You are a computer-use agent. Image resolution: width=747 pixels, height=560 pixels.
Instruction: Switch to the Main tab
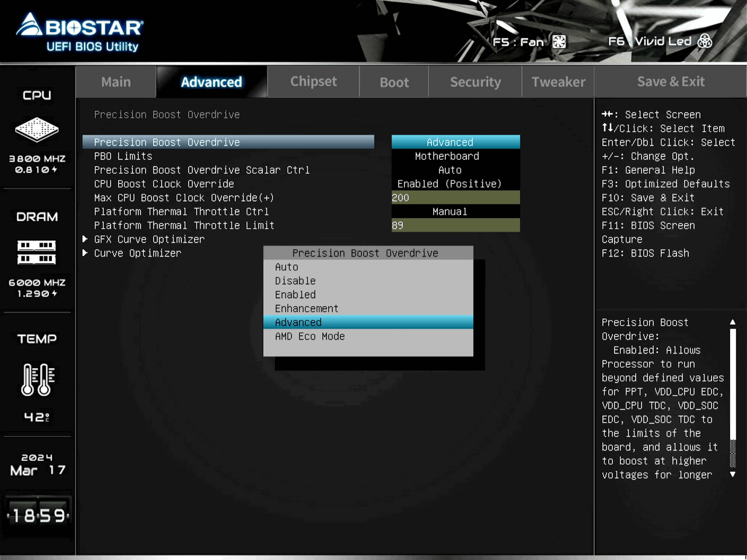pyautogui.click(x=116, y=82)
